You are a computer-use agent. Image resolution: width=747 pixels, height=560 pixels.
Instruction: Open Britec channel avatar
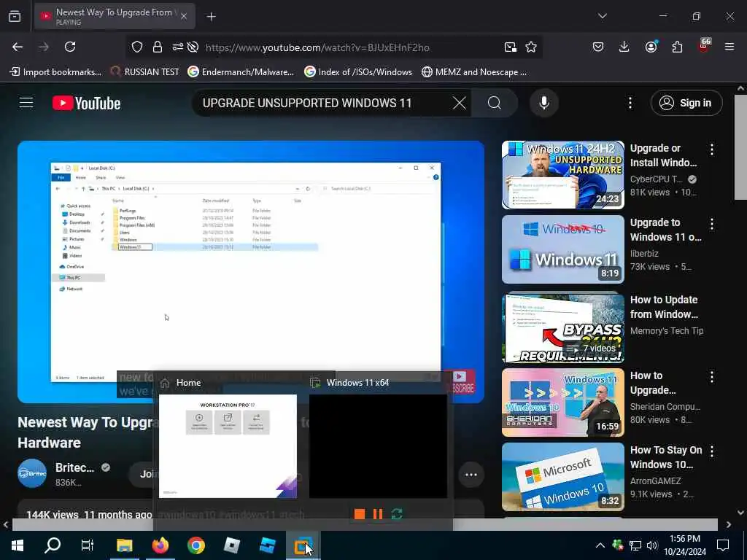pos(32,473)
